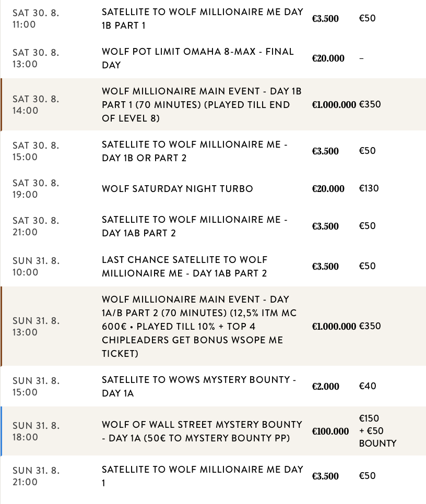Click the SAT 30. 8. 19:00 date cell
Image resolution: width=426 pixels, height=504 pixels.
coord(36,189)
